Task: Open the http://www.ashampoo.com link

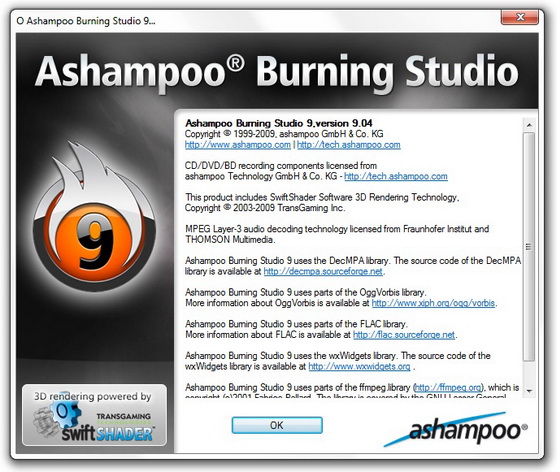Action: click(x=238, y=145)
